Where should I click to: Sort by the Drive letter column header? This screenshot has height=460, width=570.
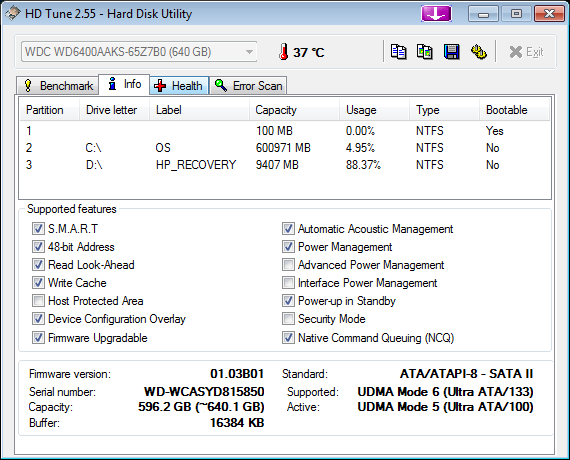click(114, 110)
